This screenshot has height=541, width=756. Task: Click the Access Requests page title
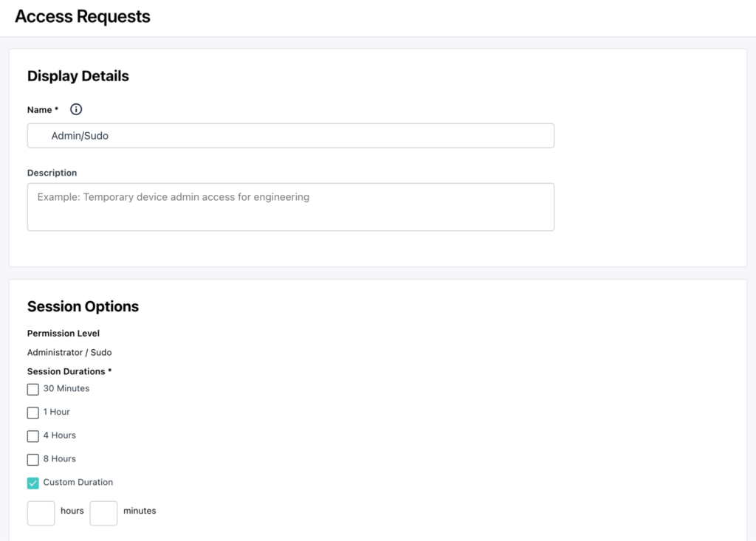coord(83,16)
